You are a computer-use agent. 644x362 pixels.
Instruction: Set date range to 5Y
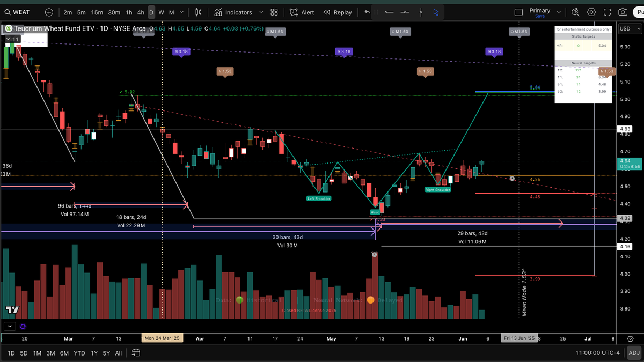[x=107, y=353]
